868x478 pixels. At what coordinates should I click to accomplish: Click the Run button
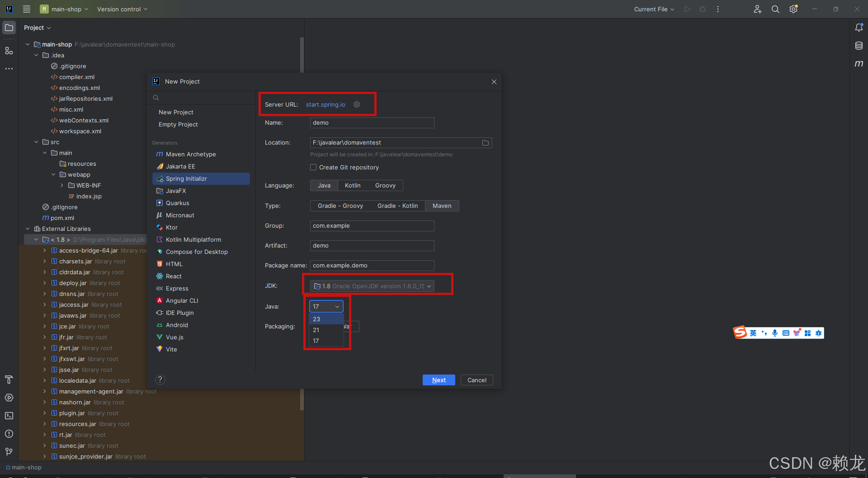pyautogui.click(x=687, y=9)
